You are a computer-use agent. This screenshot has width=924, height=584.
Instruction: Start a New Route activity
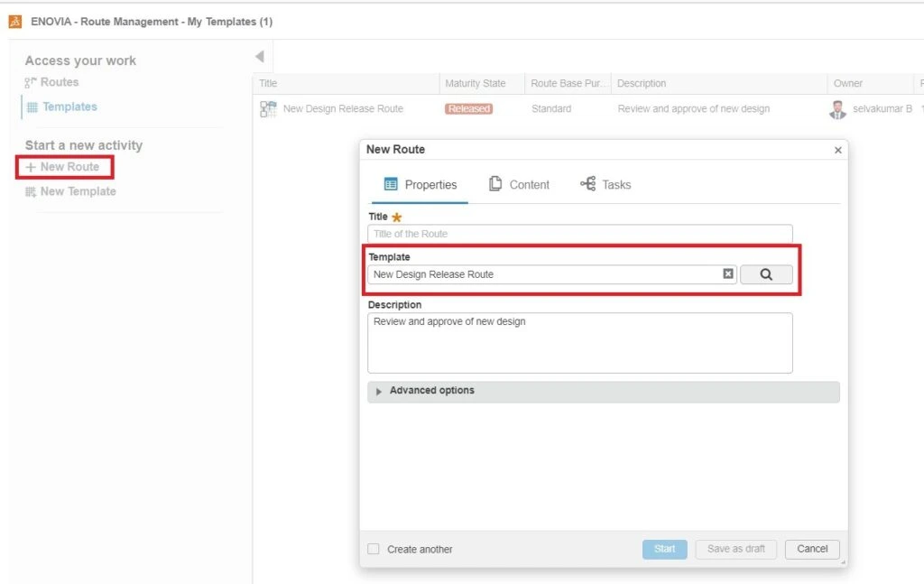[62, 167]
